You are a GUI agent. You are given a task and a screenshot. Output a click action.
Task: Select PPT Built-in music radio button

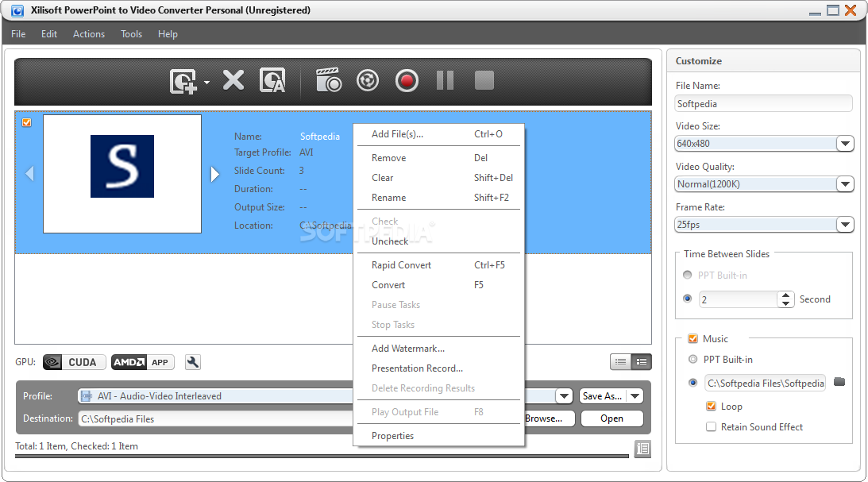692,359
